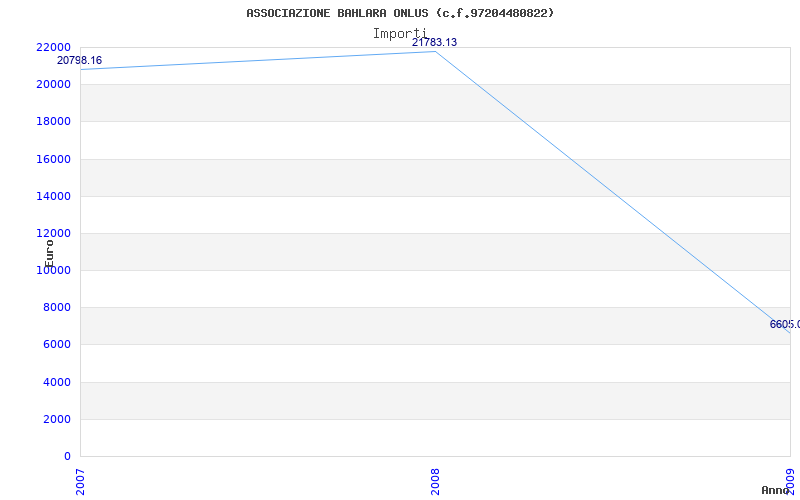Click the 2000 y-axis tick label
800x500 pixels.
[x=56, y=419]
